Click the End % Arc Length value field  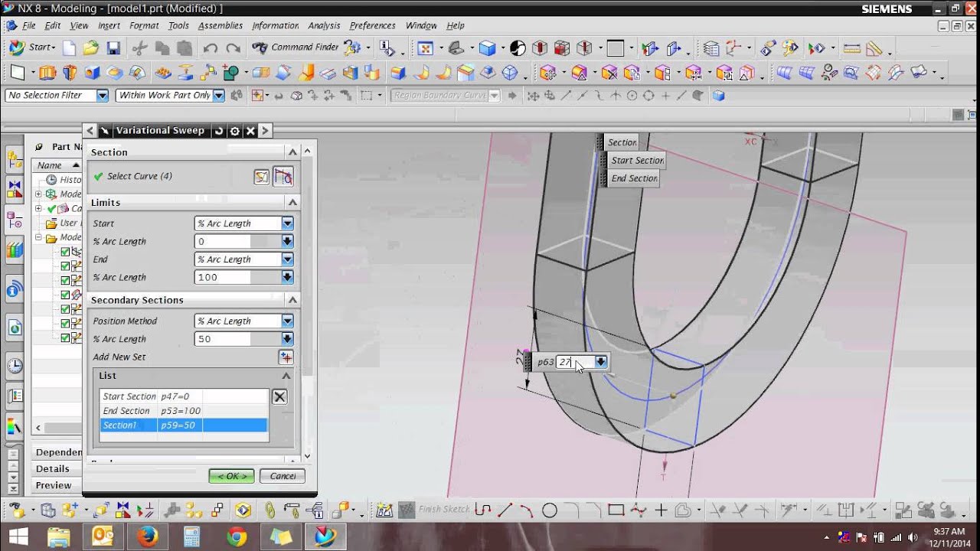tap(238, 278)
